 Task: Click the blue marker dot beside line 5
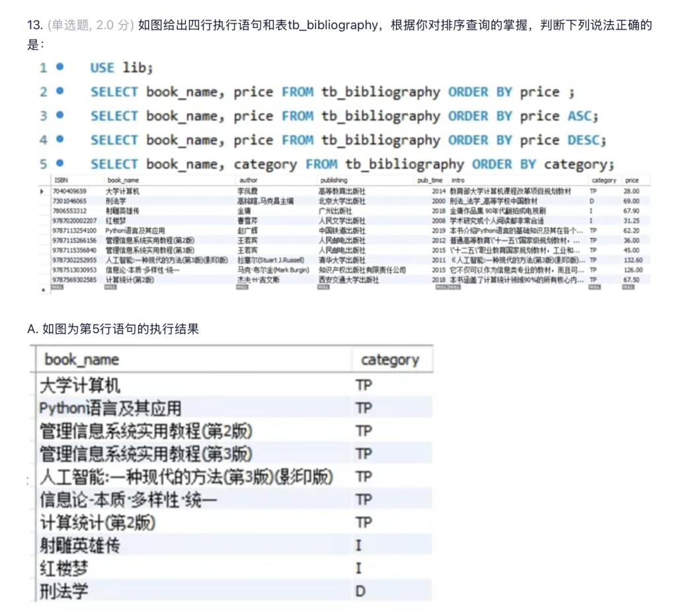(x=60, y=163)
